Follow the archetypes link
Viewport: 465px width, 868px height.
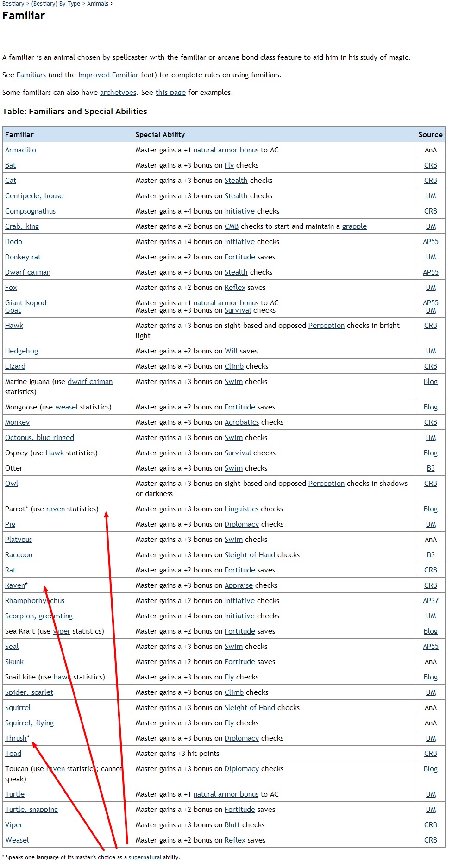coord(118,93)
